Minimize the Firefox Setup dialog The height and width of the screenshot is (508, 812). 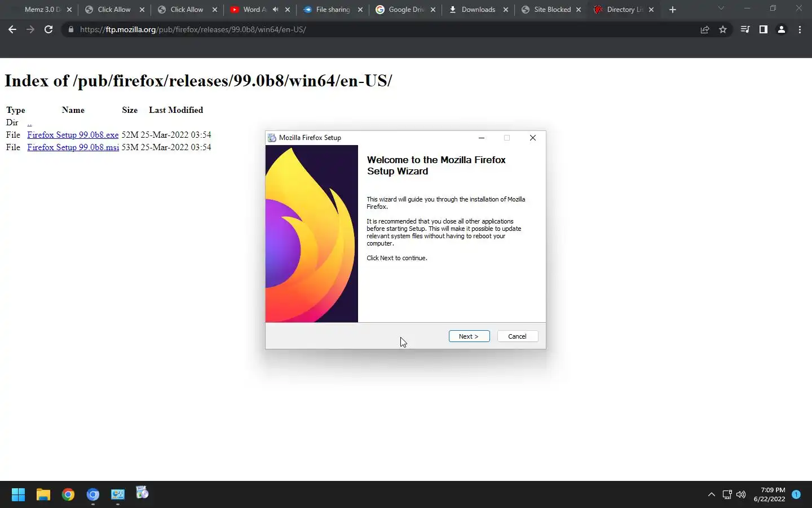[x=482, y=138]
